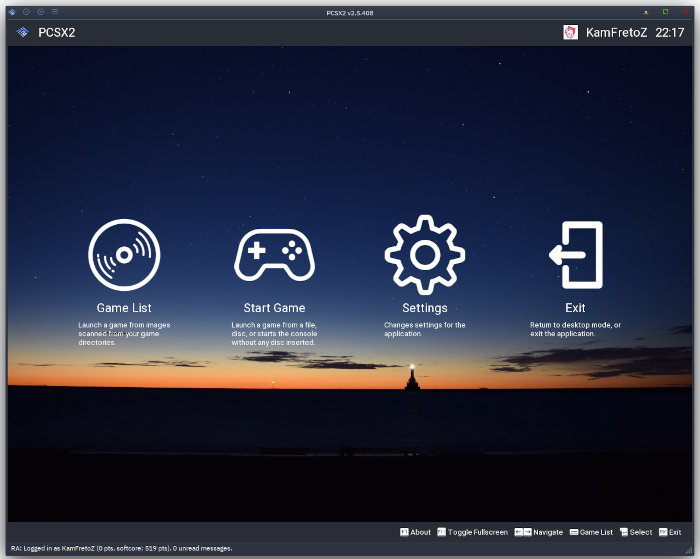Select the Start Game text label

point(274,308)
